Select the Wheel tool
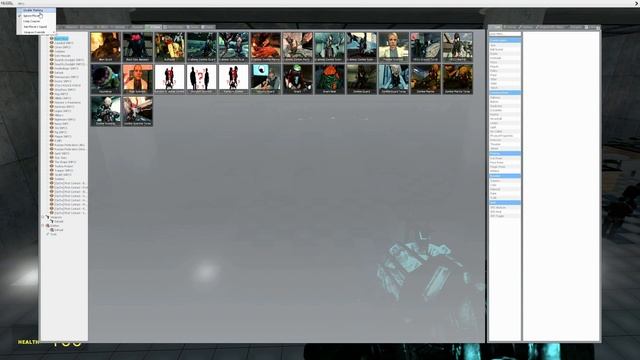Viewport: 640px width, 360px height. click(x=505, y=148)
